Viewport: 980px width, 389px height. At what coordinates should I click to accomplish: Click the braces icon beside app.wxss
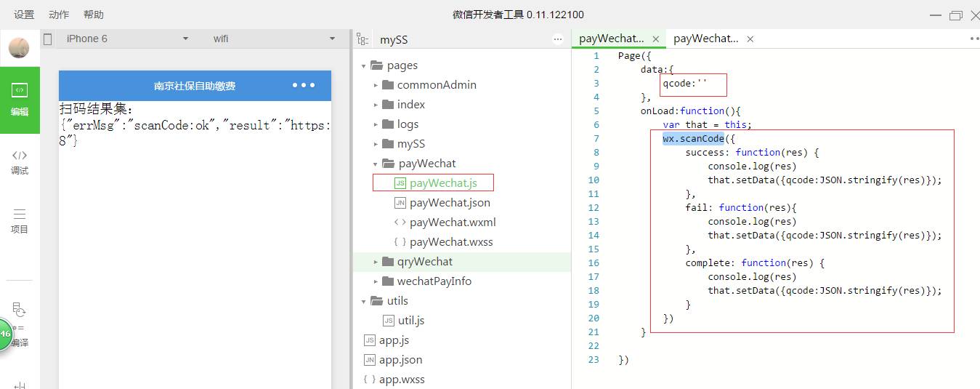(370, 380)
